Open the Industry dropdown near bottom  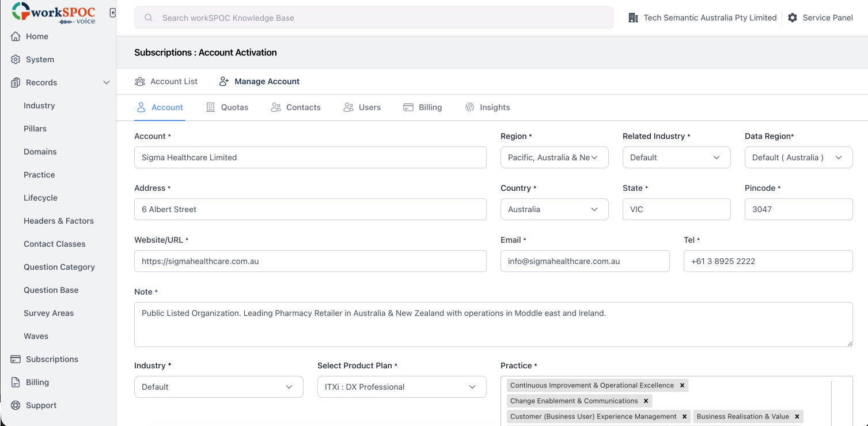pos(219,387)
